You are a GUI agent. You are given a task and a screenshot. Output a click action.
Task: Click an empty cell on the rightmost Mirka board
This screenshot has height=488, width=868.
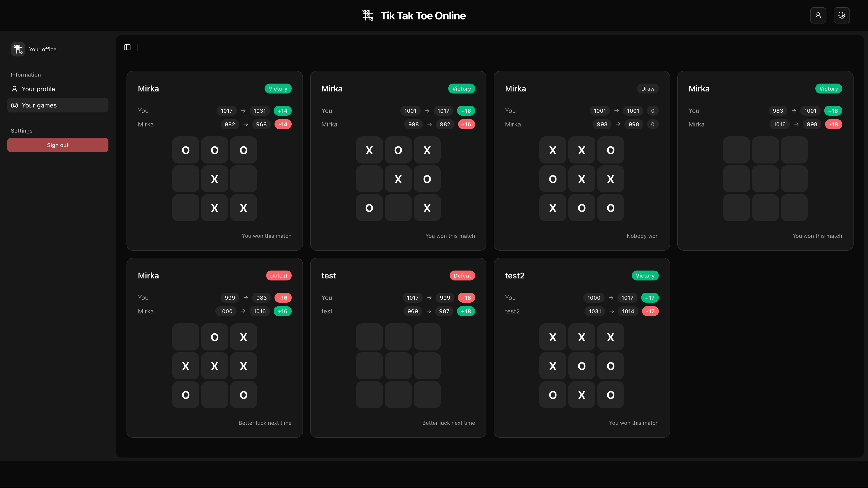765,179
